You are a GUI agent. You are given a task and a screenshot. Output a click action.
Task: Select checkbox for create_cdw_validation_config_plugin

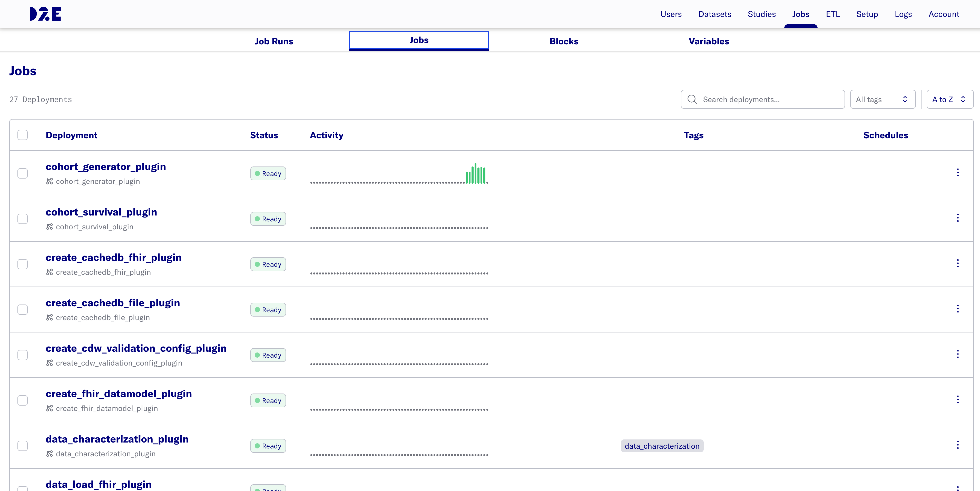(x=22, y=355)
